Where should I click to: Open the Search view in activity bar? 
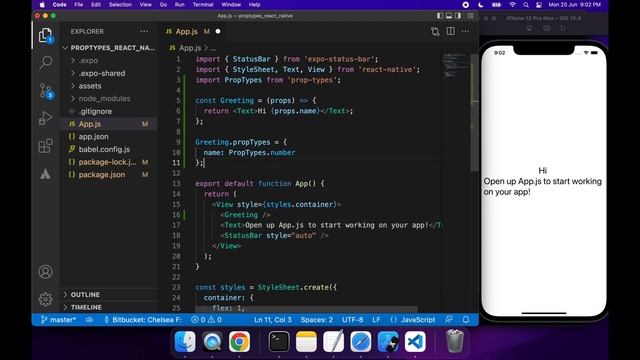click(x=45, y=62)
